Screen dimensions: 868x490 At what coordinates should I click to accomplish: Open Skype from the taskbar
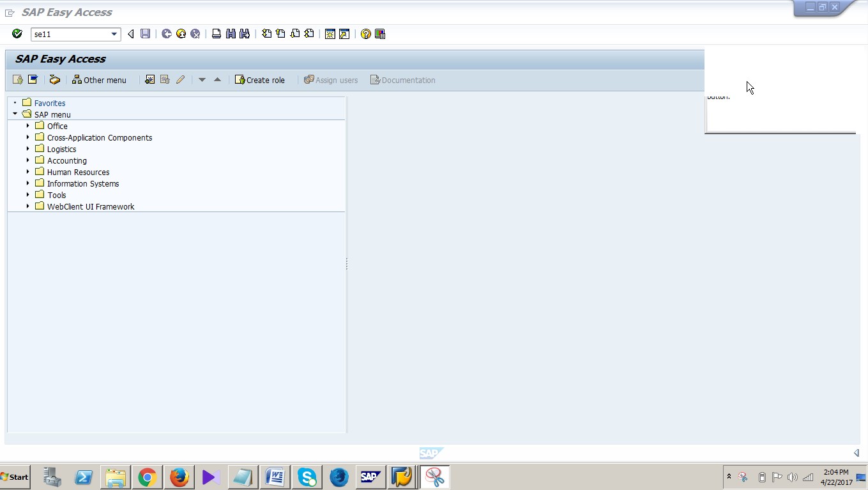point(307,477)
